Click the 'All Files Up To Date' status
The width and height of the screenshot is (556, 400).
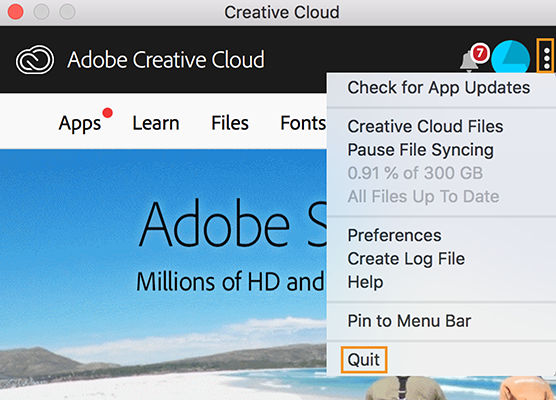(x=423, y=196)
